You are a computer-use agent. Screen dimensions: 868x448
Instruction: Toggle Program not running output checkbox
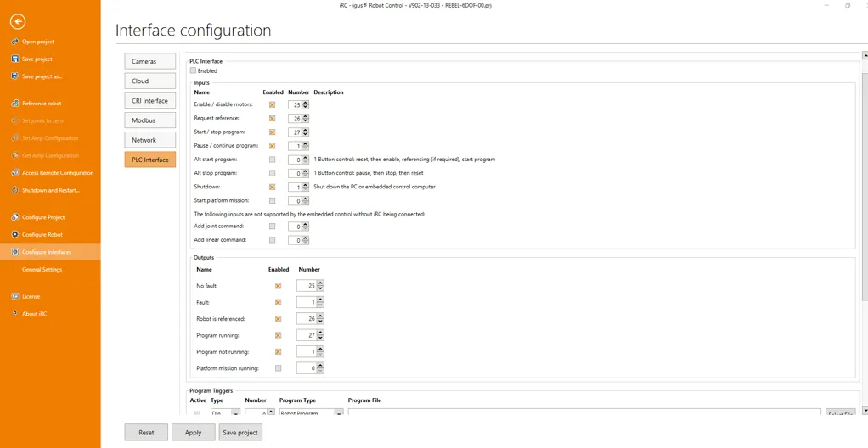coord(278,352)
